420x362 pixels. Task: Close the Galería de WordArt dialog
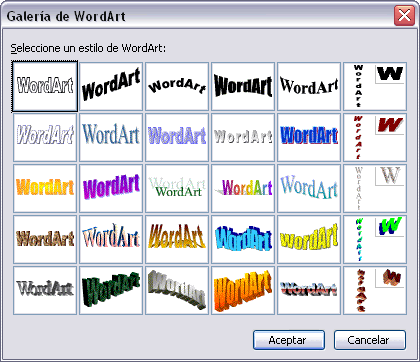coord(404,15)
